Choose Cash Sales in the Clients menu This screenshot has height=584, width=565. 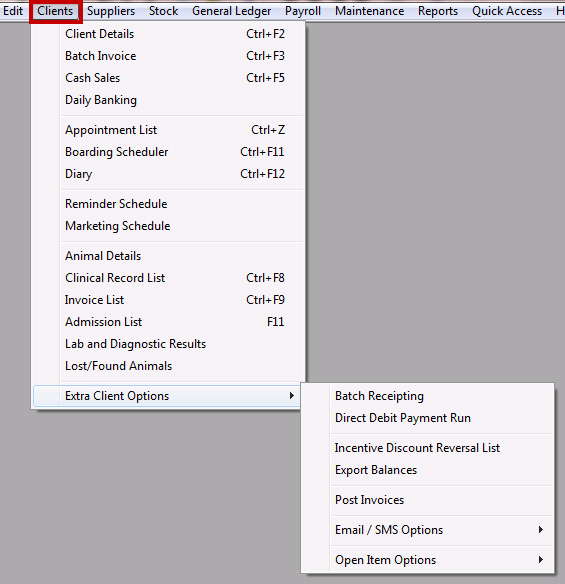(x=168, y=78)
